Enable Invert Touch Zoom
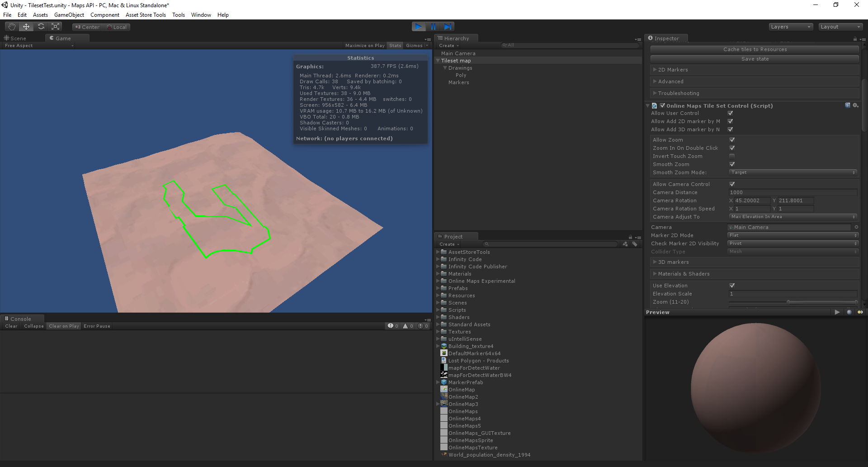Screen dimensions: 868x467 pyautogui.click(x=732, y=156)
